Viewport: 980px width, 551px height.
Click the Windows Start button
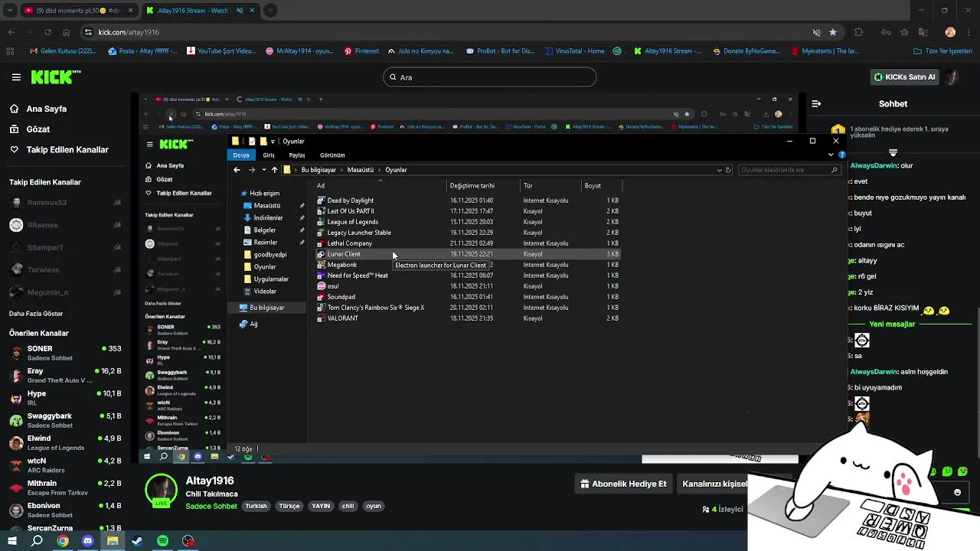12,541
